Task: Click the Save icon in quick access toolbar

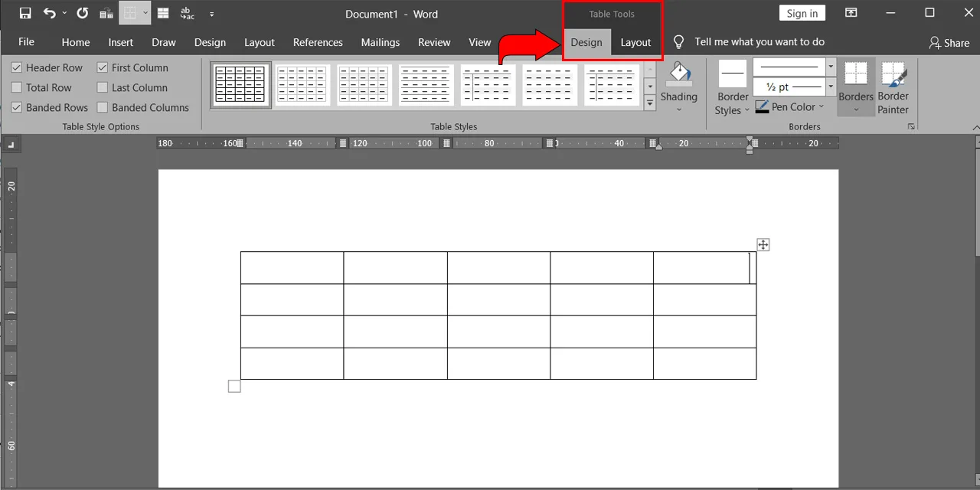Action: pos(25,13)
